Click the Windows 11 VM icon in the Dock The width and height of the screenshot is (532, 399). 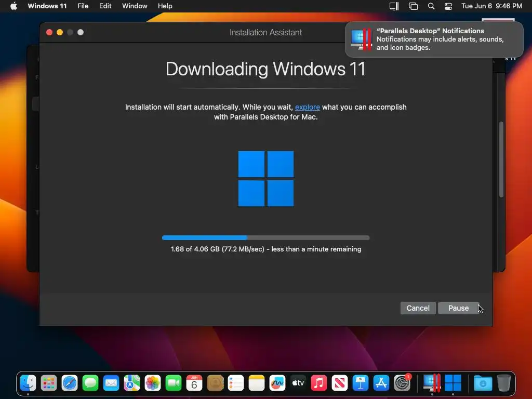point(453,383)
